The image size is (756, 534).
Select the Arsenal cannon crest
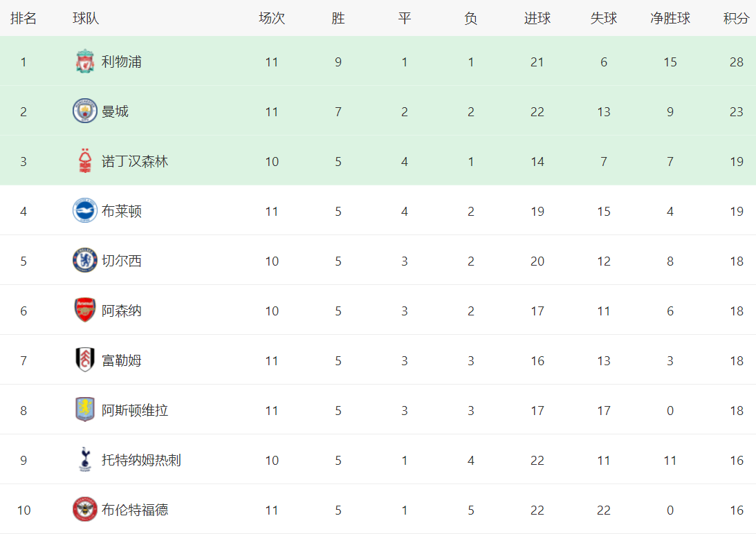point(85,310)
